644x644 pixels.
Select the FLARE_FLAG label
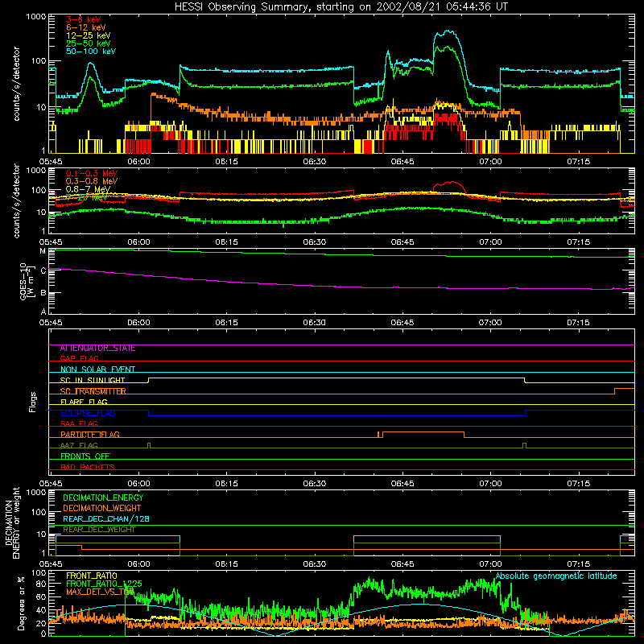pyautogui.click(x=84, y=402)
